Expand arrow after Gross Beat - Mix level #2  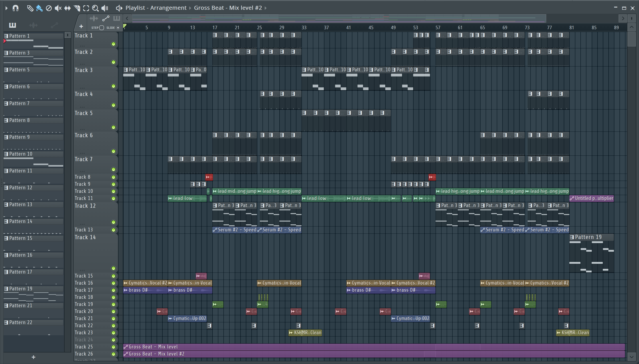coord(266,8)
